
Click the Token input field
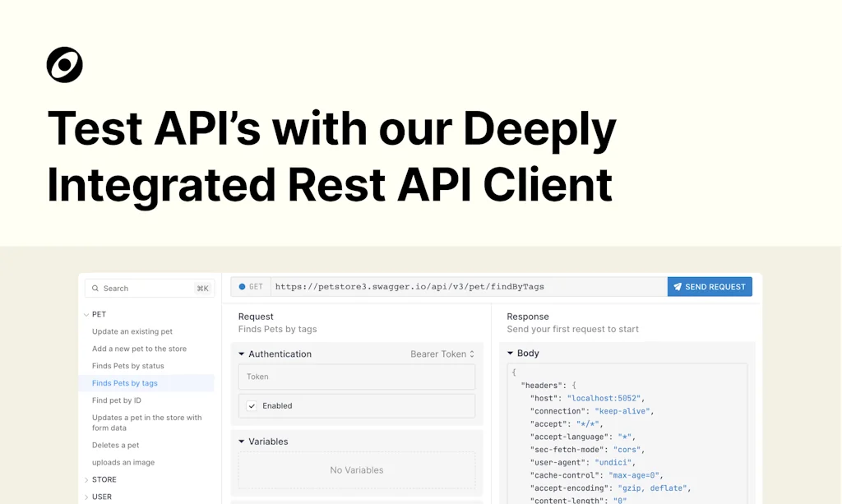(357, 377)
